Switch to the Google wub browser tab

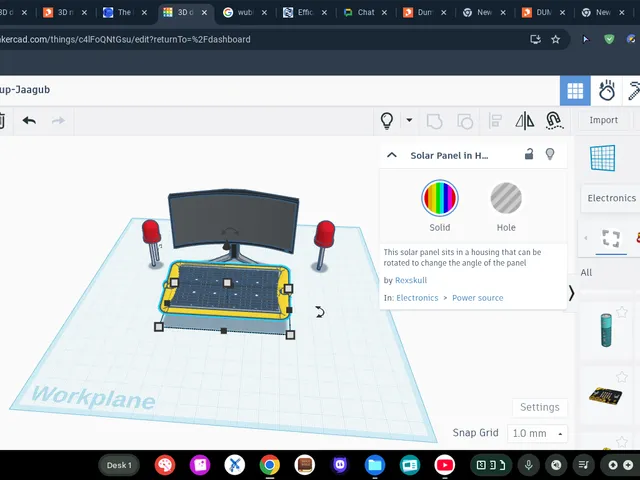click(245, 13)
